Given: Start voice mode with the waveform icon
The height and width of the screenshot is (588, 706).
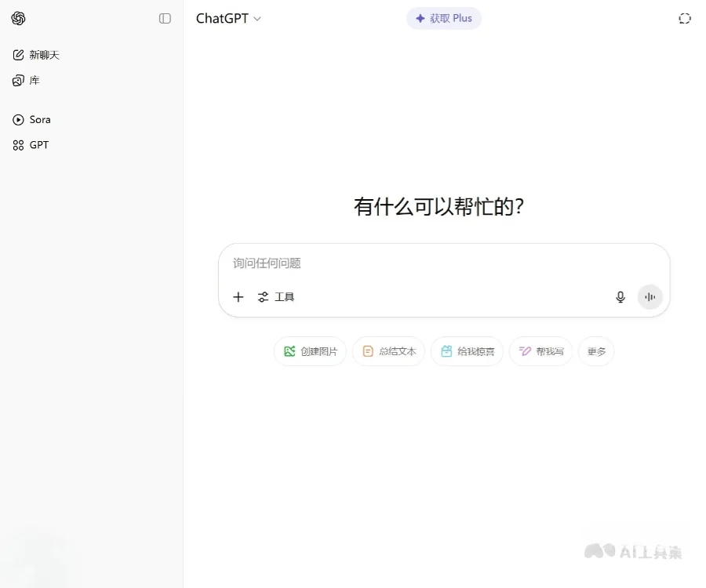Looking at the screenshot, I should (650, 296).
